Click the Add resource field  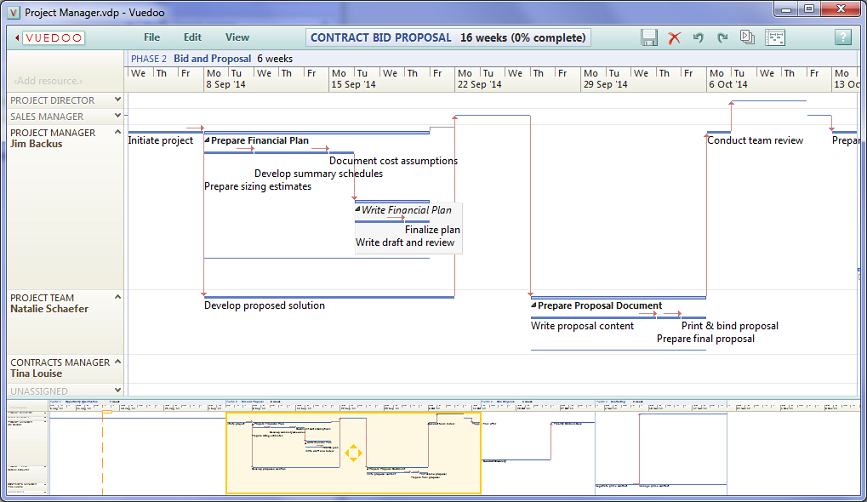click(49, 81)
